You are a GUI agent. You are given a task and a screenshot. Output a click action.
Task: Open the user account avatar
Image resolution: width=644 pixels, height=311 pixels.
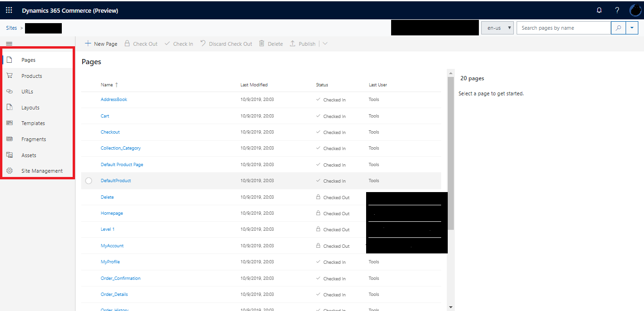coord(636,10)
